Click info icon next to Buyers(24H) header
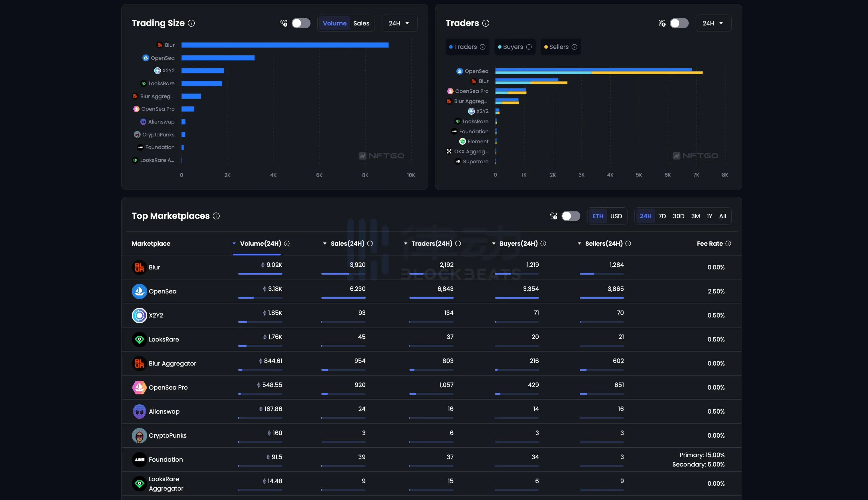This screenshot has width=868, height=500. [x=543, y=243]
